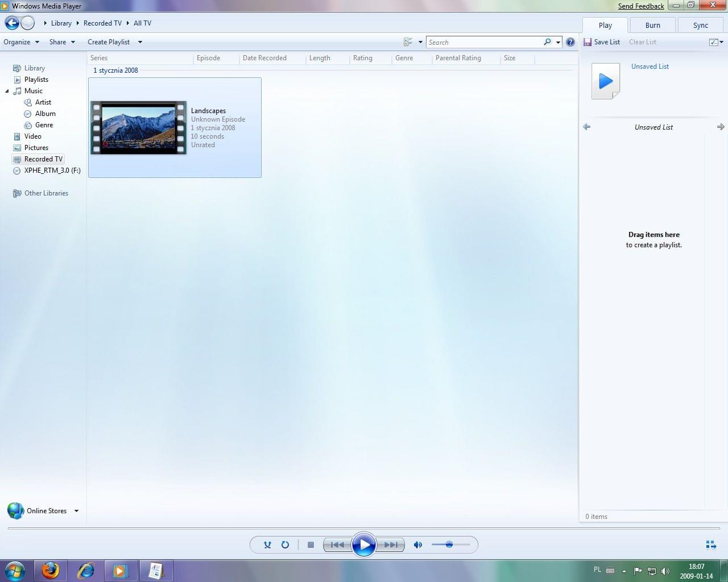Select Library in navigation tree
The image size is (728, 582).
[34, 68]
